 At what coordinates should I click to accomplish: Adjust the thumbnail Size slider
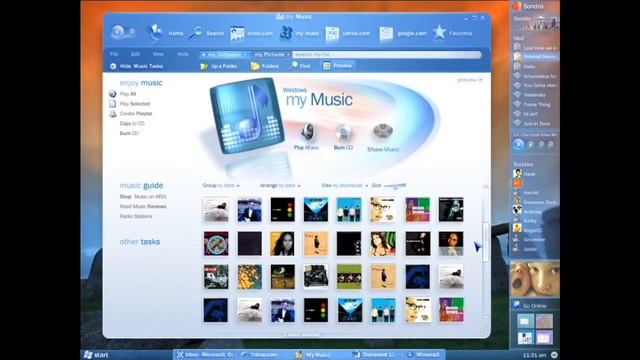(x=395, y=186)
